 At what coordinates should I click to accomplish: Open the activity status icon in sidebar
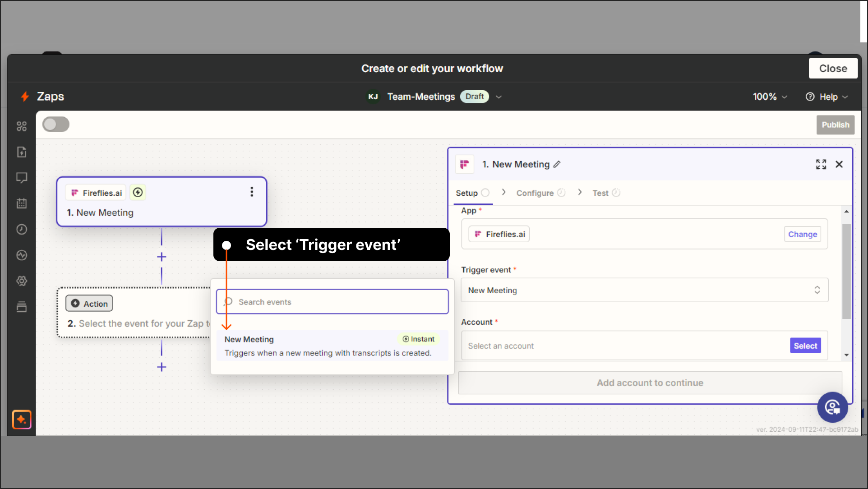(22, 255)
